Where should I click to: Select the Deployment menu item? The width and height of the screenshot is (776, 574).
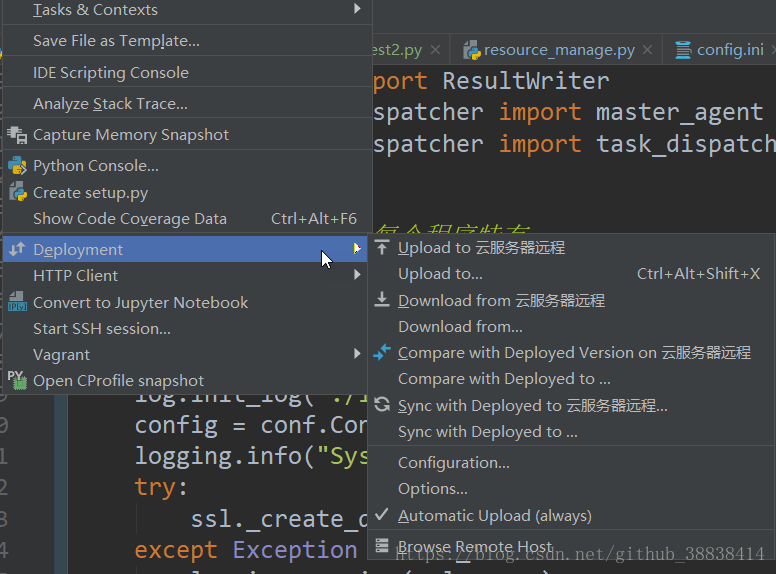pos(186,249)
